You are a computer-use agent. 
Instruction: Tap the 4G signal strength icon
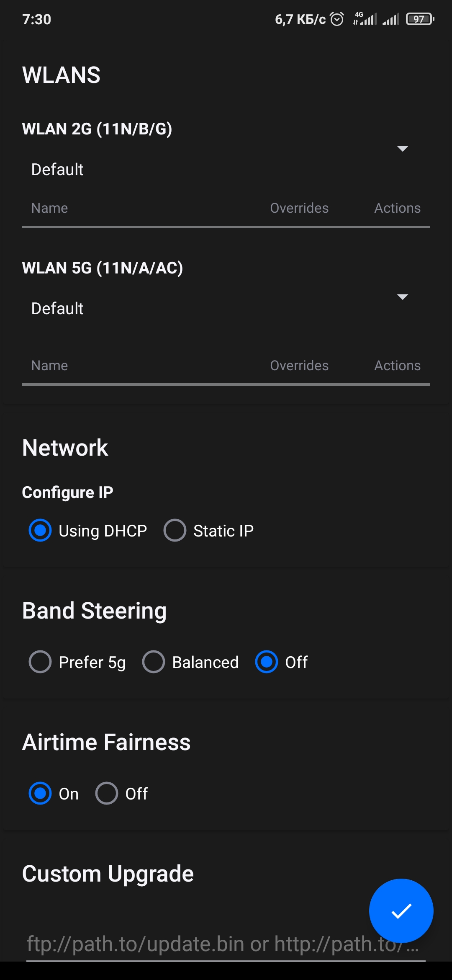click(365, 19)
